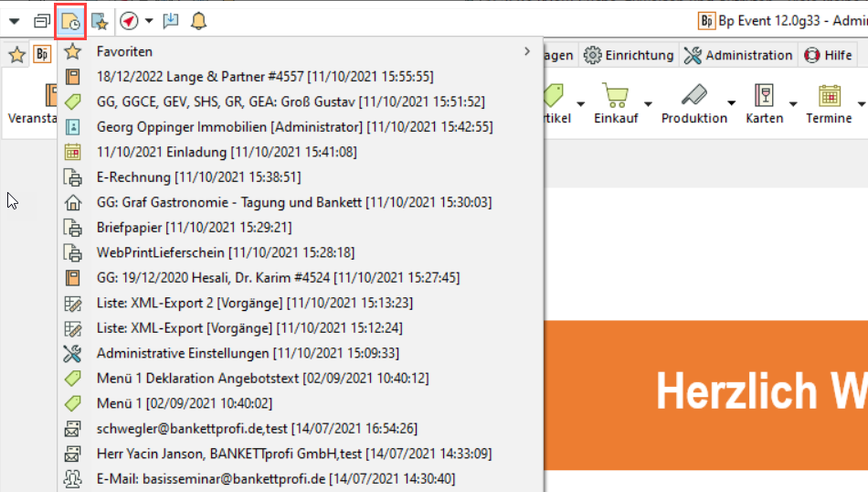The height and width of the screenshot is (492, 868).
Task: Click the download bookmark icon in toolbar
Action: pos(171,20)
